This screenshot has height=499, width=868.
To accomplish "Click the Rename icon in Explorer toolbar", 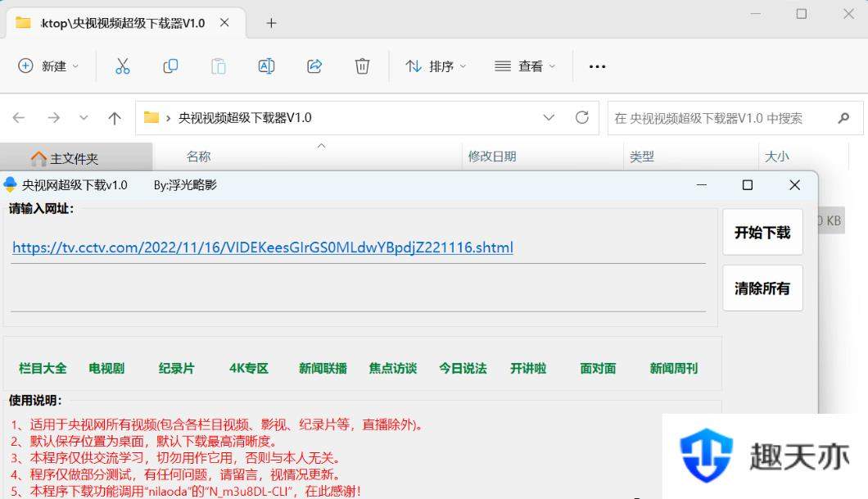I will click(266, 66).
